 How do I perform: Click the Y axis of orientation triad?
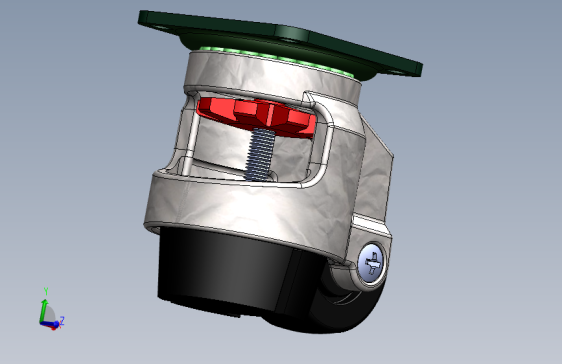pos(44,310)
